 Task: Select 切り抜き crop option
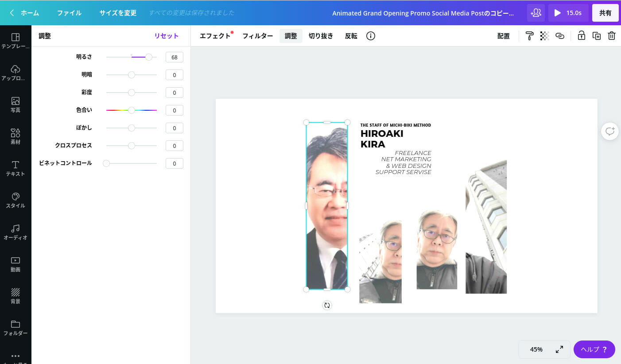(321, 36)
